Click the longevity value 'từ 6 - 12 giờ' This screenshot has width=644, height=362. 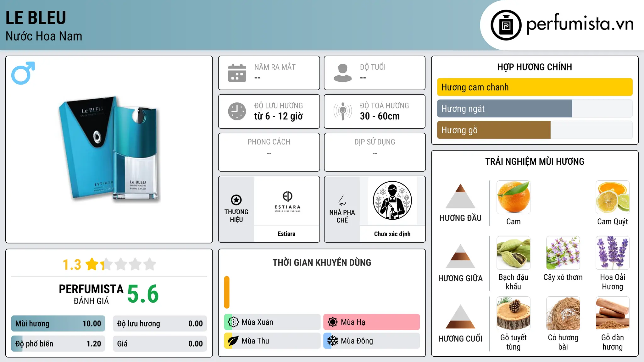click(x=279, y=116)
